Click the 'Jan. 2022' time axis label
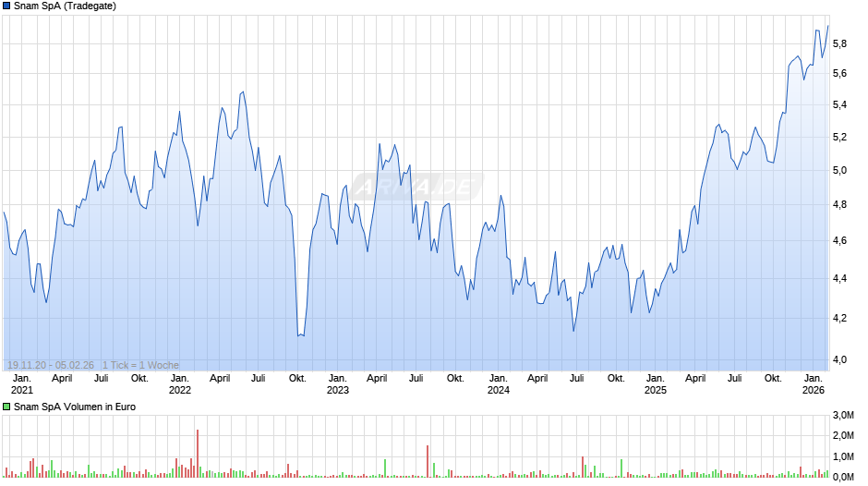Image resolution: width=868 pixels, height=486 pixels. (179, 384)
